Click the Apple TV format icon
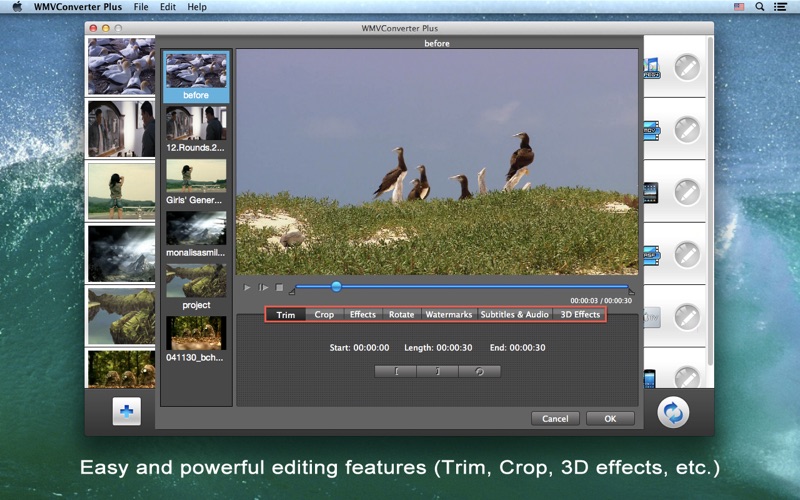 [x=652, y=317]
